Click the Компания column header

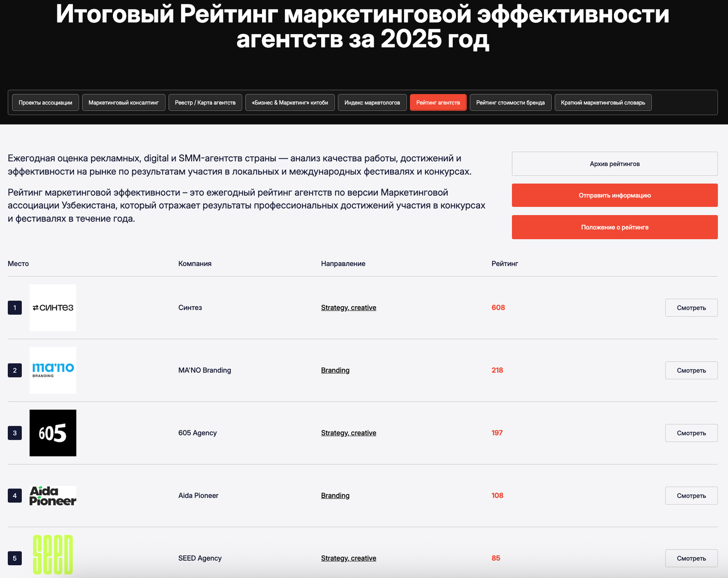195,264
